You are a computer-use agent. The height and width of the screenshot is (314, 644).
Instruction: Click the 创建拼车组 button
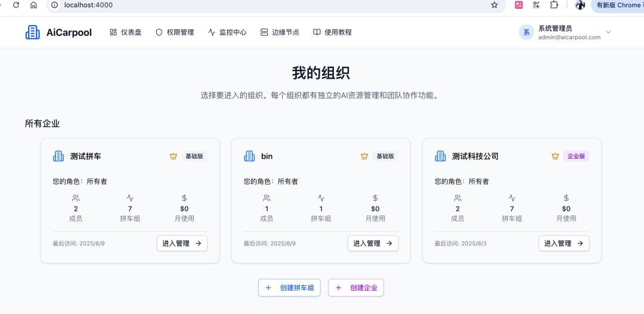point(289,288)
